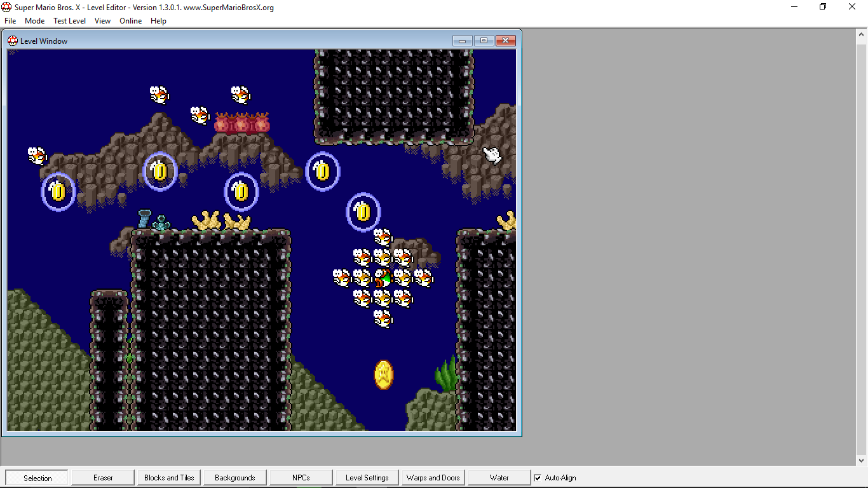Open the Help menu
The image size is (868, 488).
158,21
